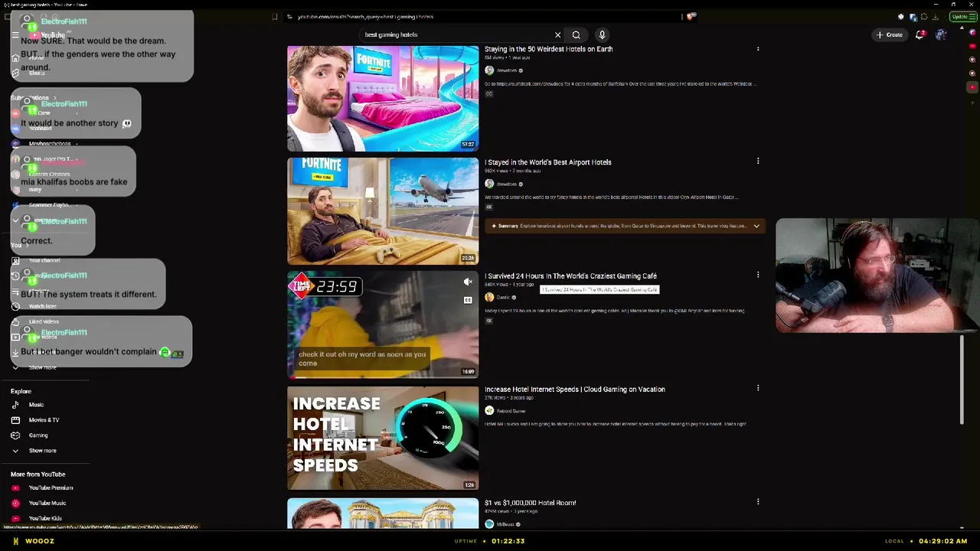Open Liked videos in the sidebar
980x551 pixels.
(44, 321)
